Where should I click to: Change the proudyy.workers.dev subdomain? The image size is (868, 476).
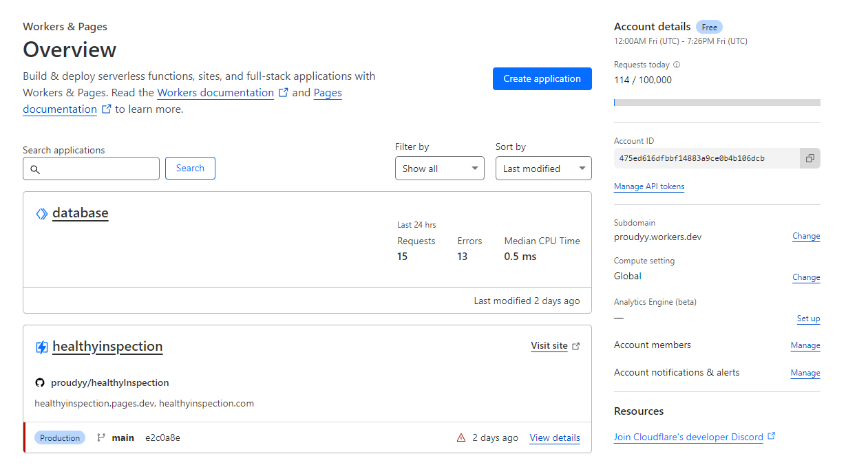pyautogui.click(x=805, y=236)
